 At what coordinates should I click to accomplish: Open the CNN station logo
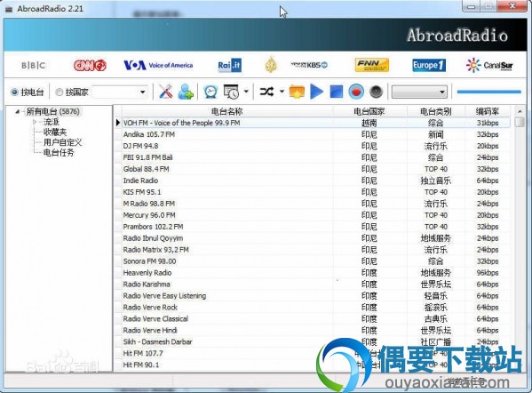(x=90, y=65)
